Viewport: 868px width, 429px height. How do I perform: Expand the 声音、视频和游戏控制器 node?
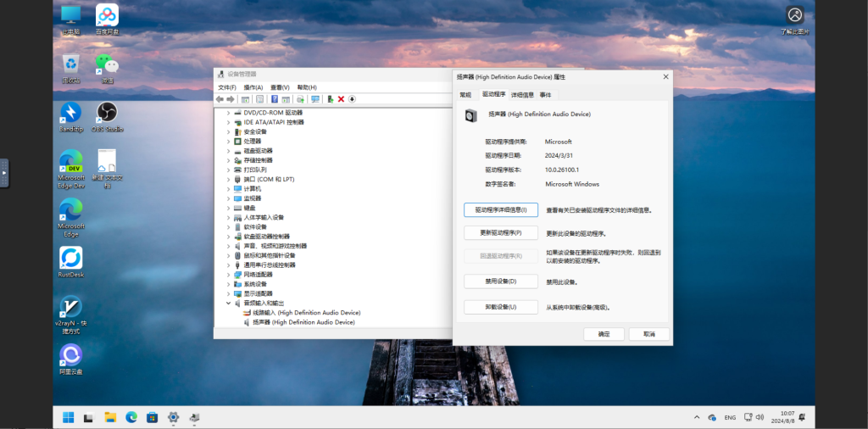tap(228, 246)
